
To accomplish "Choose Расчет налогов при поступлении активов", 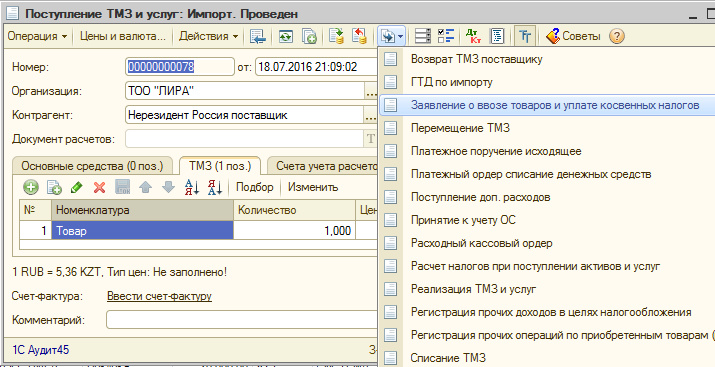I will coord(547,266).
